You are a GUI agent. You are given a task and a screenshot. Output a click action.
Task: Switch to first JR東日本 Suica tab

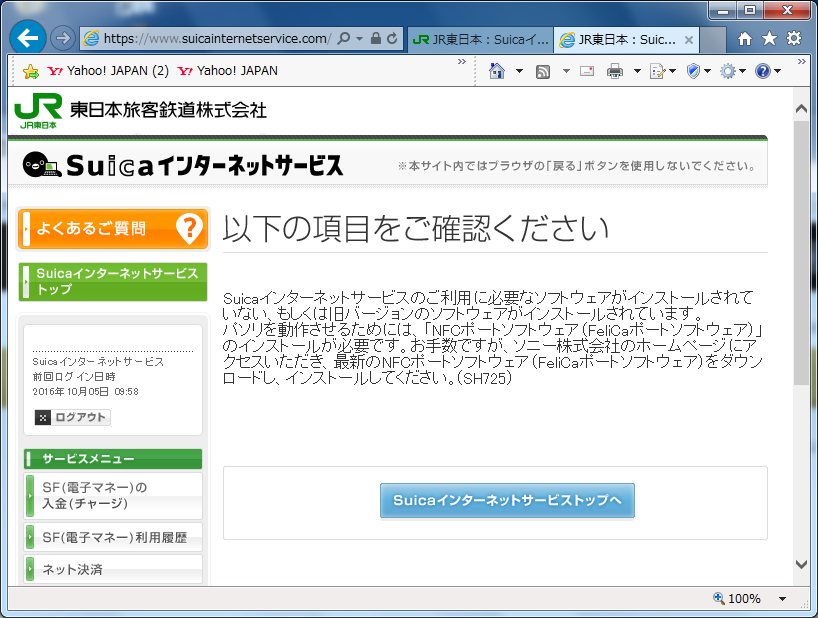479,40
